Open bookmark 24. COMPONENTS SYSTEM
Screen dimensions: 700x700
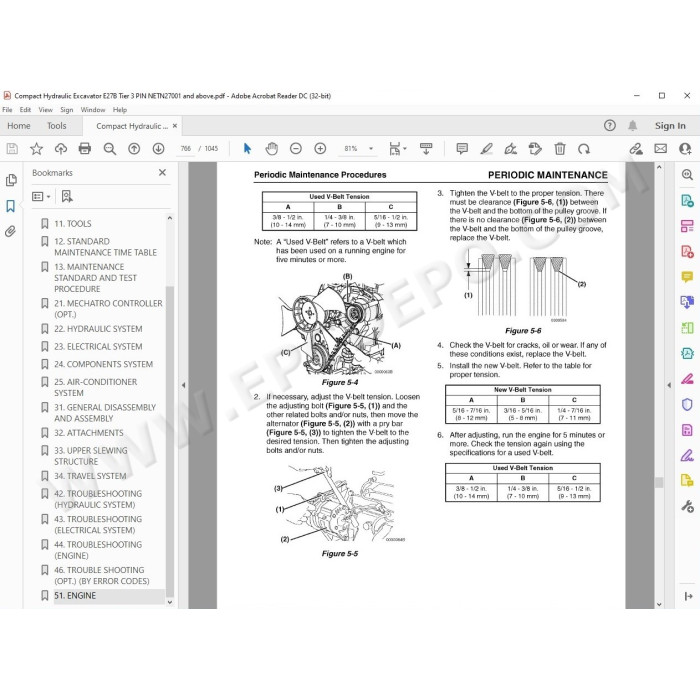click(104, 365)
